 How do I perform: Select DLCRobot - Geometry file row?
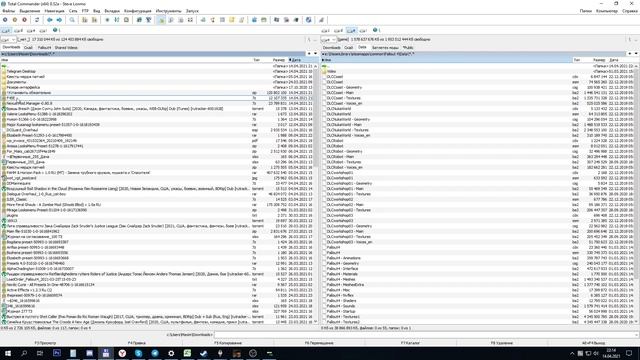[x=478, y=151]
